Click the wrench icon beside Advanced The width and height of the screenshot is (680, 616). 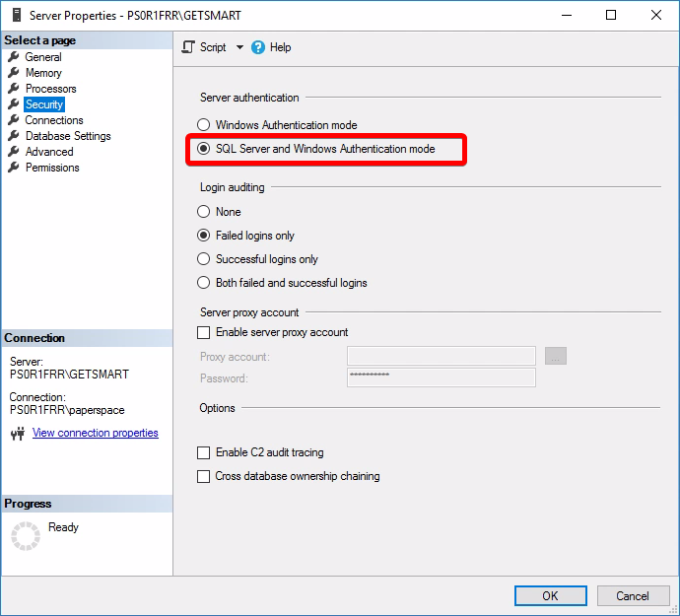point(14,152)
